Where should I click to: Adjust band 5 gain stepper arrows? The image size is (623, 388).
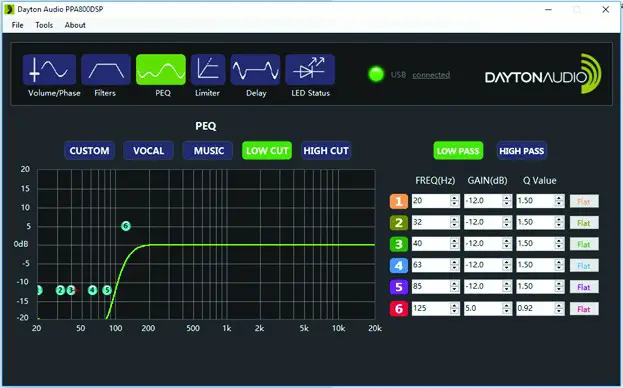pos(507,287)
